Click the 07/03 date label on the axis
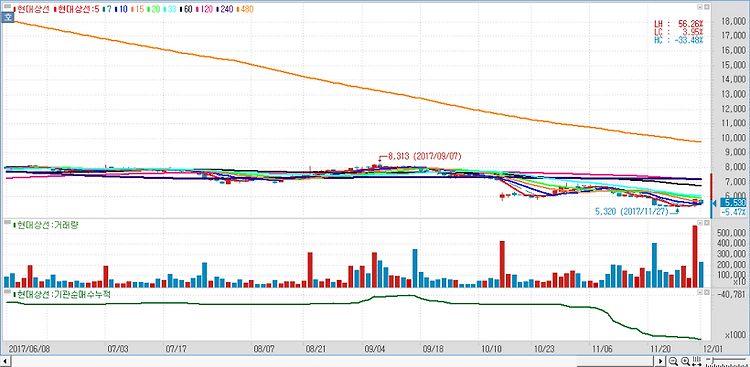750x367 pixels. coord(119,349)
